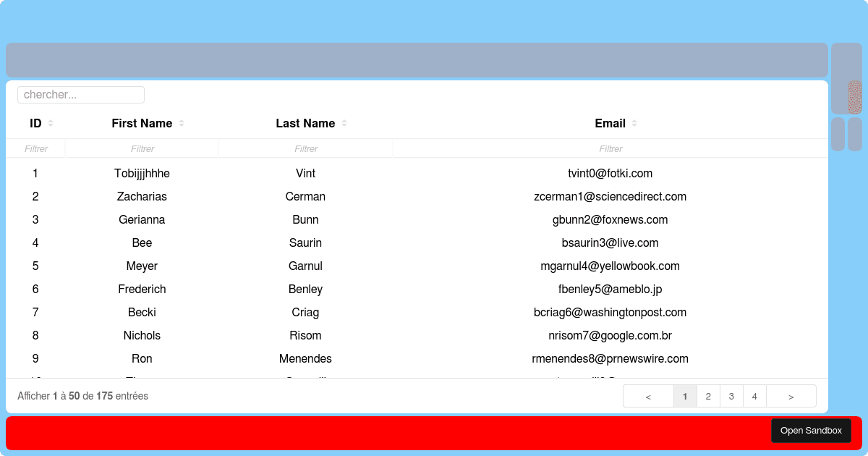Viewport: 868px width, 456px height.
Task: Toggle ID column sort direction to descending
Action: [x=51, y=123]
